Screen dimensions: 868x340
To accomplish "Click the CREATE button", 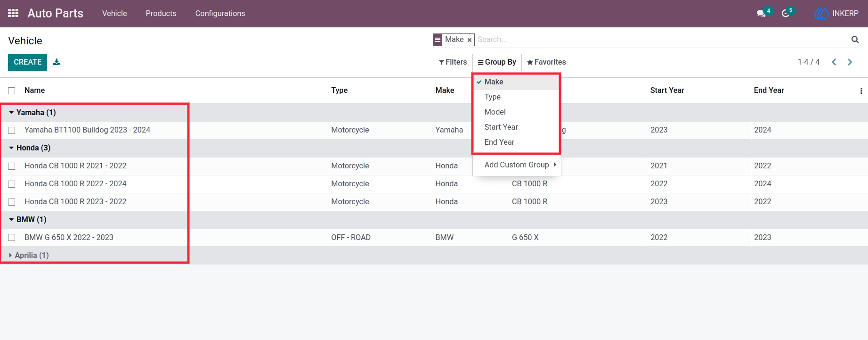I will pos(27,62).
